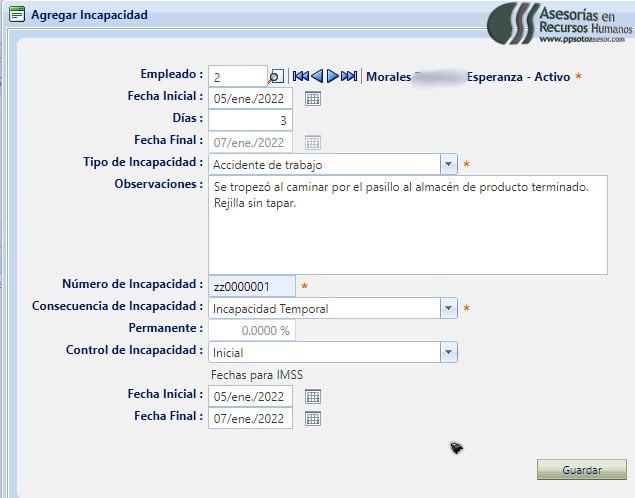Jump to last employee record
Screen dimensions: 635x498
tap(349, 76)
